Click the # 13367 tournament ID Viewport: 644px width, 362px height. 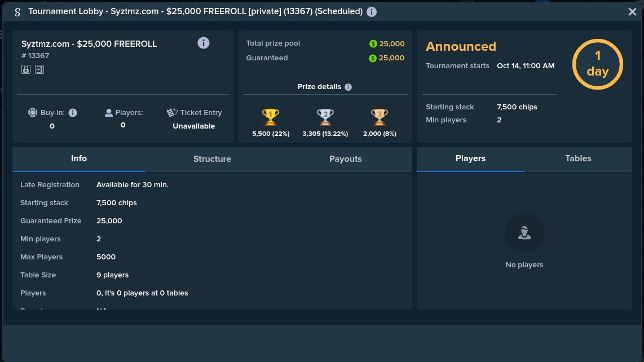[36, 55]
